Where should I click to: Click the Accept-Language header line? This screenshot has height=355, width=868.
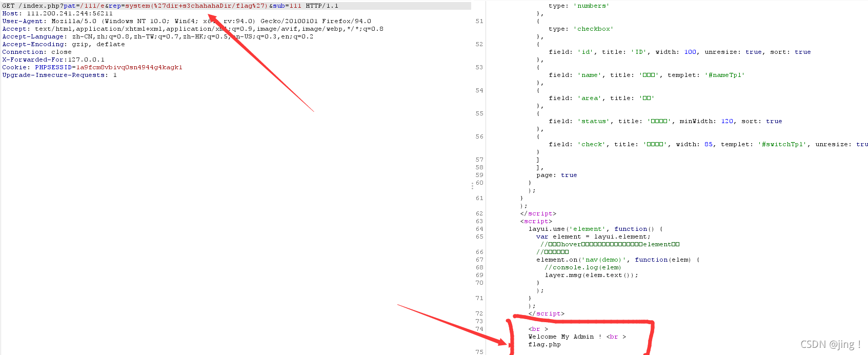158,36
